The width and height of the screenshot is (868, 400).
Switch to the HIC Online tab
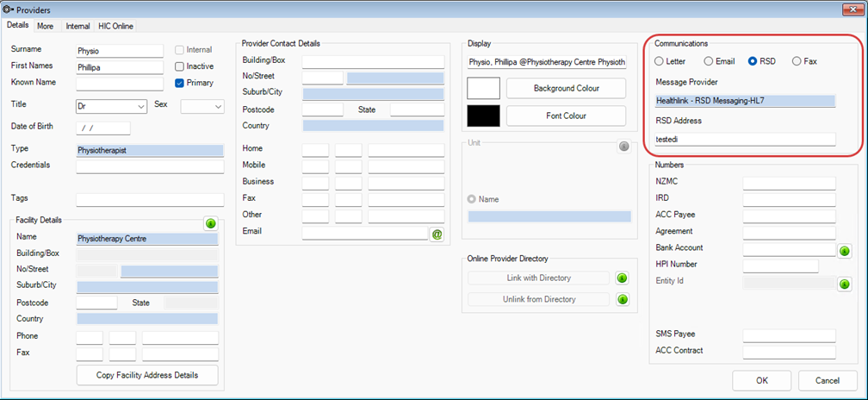115,27
